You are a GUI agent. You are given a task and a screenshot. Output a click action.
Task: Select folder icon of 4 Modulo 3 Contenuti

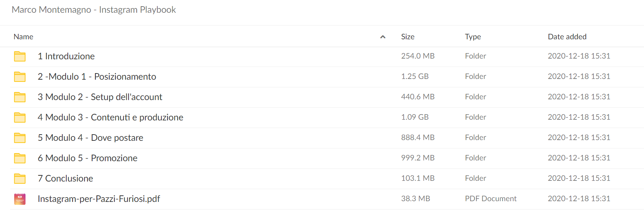(x=20, y=118)
